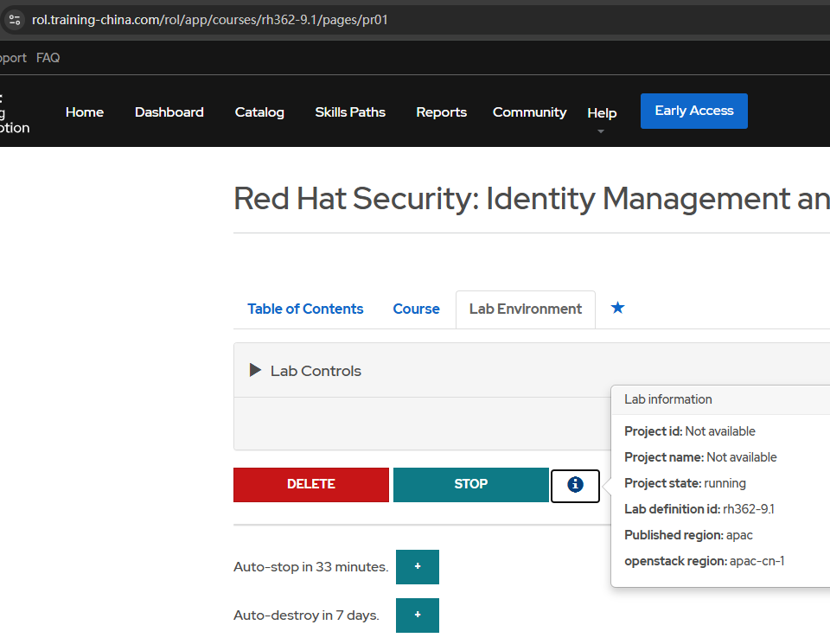Open the FAQ link
The image size is (830, 644).
[48, 58]
